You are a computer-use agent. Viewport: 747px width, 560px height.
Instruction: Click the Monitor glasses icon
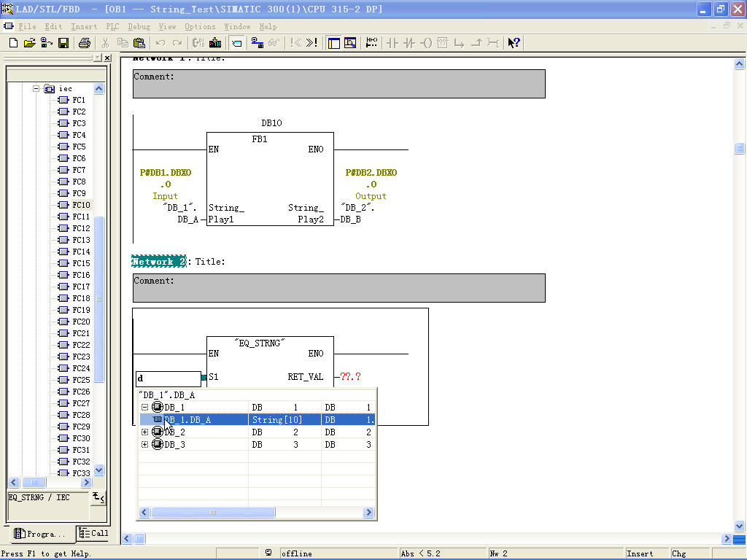tap(274, 43)
